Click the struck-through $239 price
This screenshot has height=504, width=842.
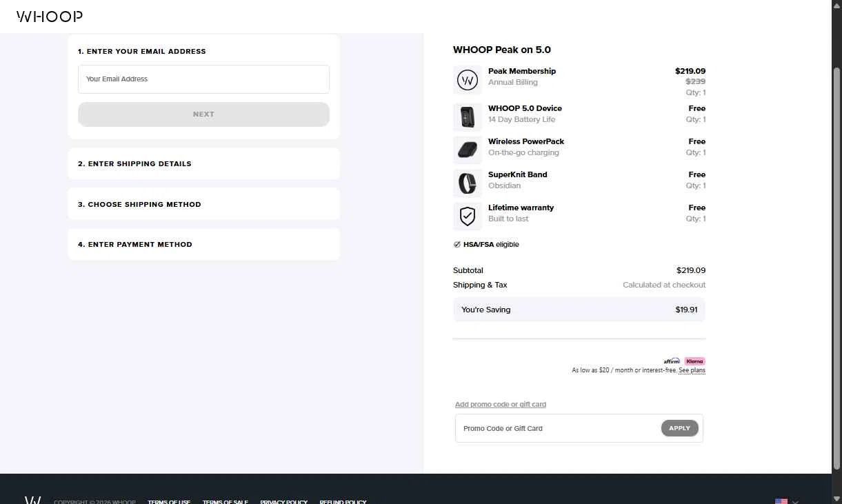tap(695, 81)
